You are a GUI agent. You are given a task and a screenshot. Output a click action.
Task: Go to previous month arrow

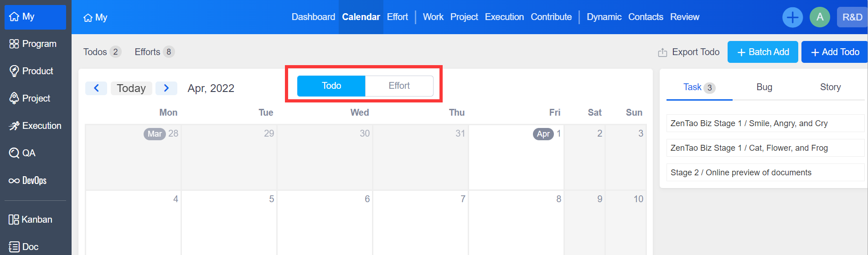point(96,88)
